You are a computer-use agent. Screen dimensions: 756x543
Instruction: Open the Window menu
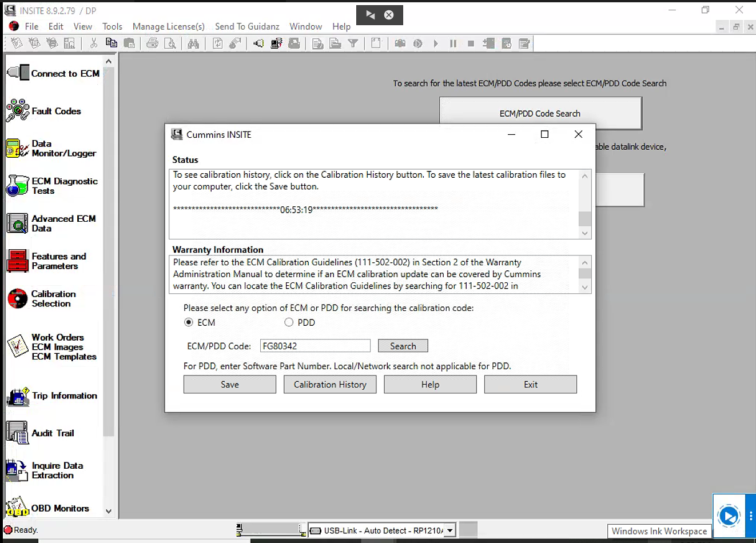[x=306, y=26]
